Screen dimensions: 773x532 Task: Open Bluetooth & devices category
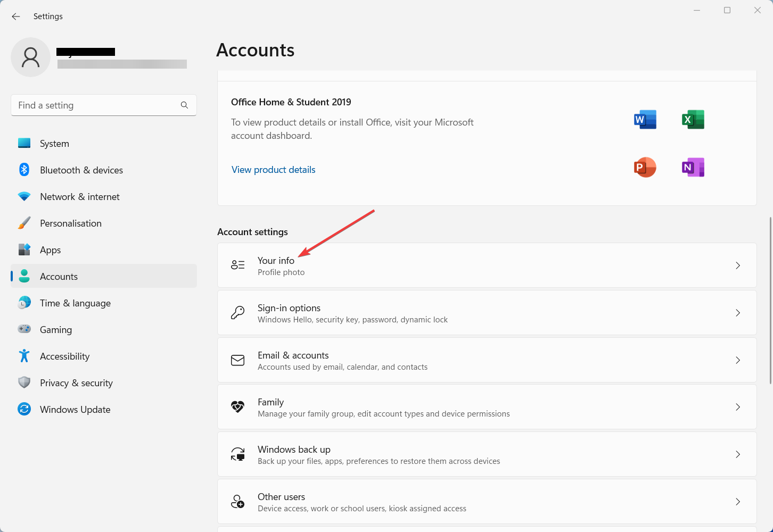pyautogui.click(x=104, y=170)
